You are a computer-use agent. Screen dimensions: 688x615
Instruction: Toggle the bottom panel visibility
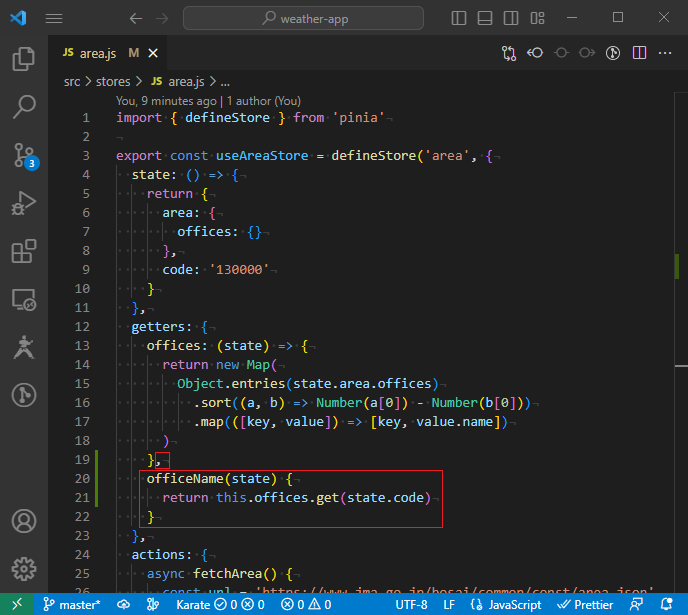coord(485,18)
